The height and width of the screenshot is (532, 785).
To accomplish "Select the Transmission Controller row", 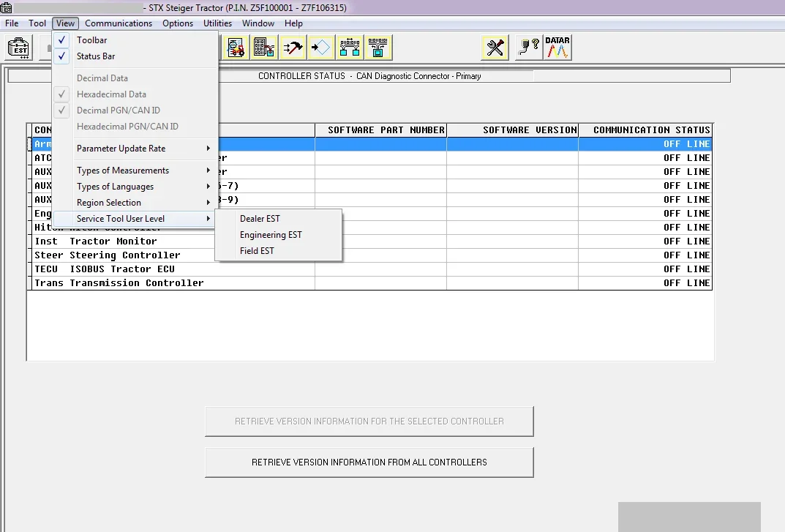I will click(x=117, y=282).
